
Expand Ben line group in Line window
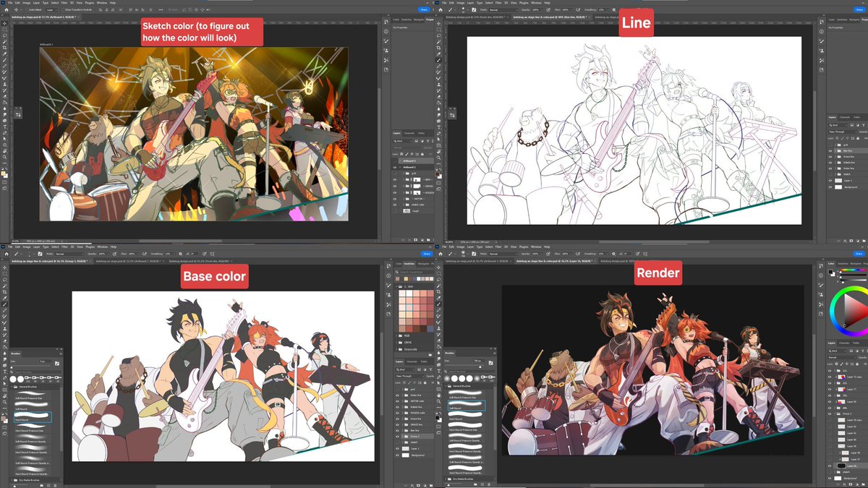(835, 150)
